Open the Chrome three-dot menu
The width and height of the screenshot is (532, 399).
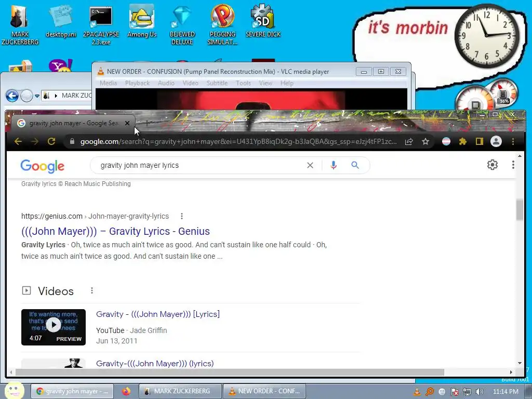click(x=513, y=141)
